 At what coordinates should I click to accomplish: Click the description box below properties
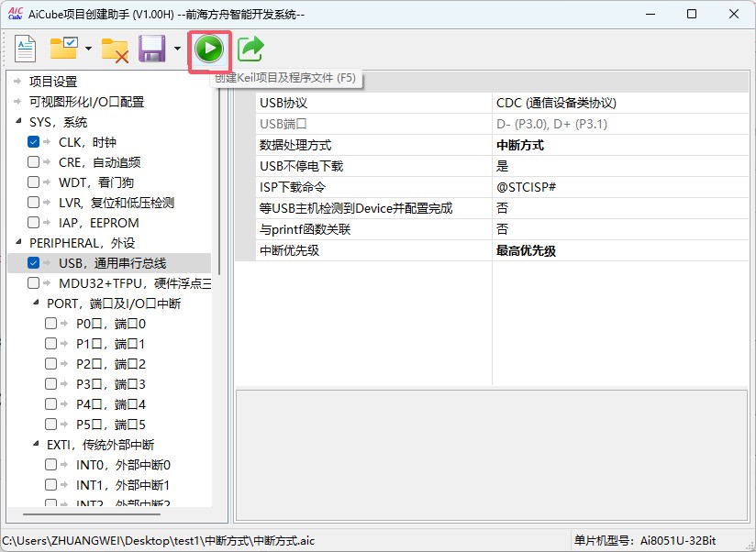491,455
